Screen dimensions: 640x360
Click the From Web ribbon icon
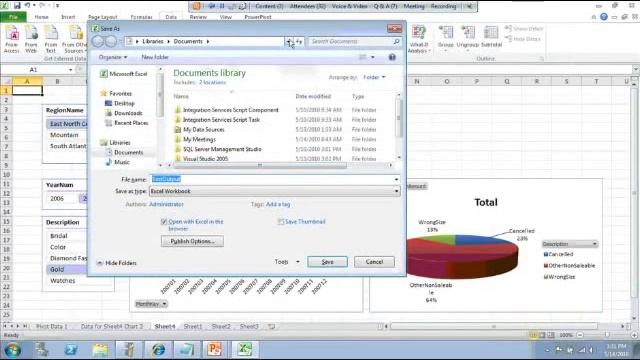point(31,39)
